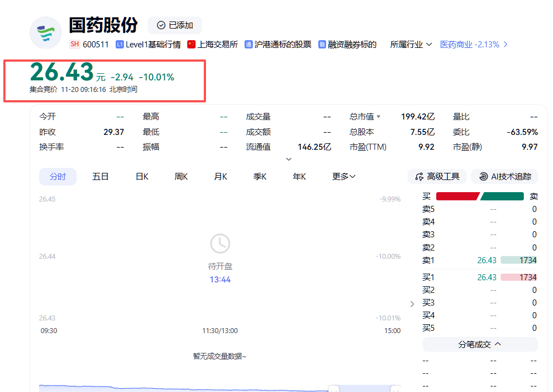
Task: Click the 上海交易所 flag icon
Action: [191, 45]
